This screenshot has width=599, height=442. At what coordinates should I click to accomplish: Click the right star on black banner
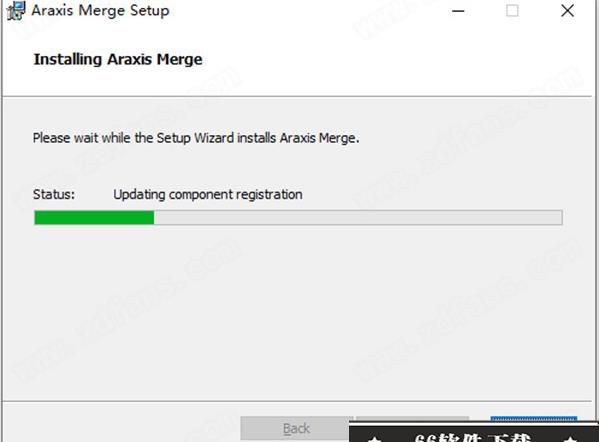(x=570, y=439)
